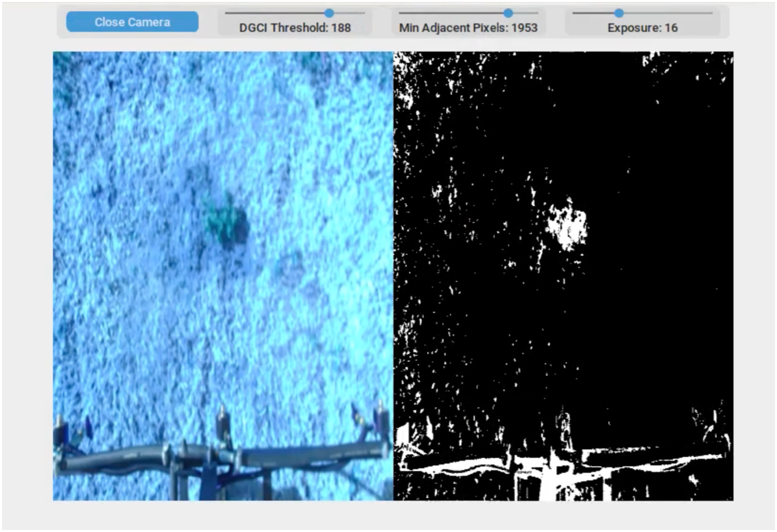Click the handlebar in the camera feed
This screenshot has height=532, width=777.
pyautogui.click(x=221, y=458)
